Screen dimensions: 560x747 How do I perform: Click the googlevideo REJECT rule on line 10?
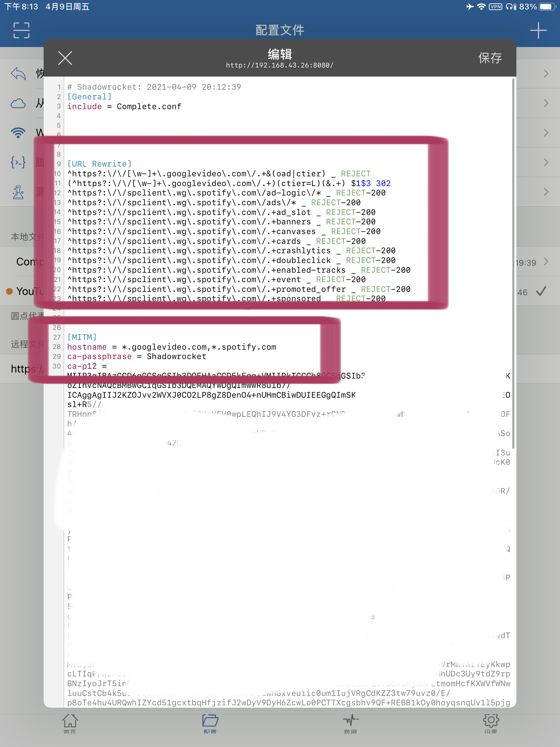click(219, 174)
